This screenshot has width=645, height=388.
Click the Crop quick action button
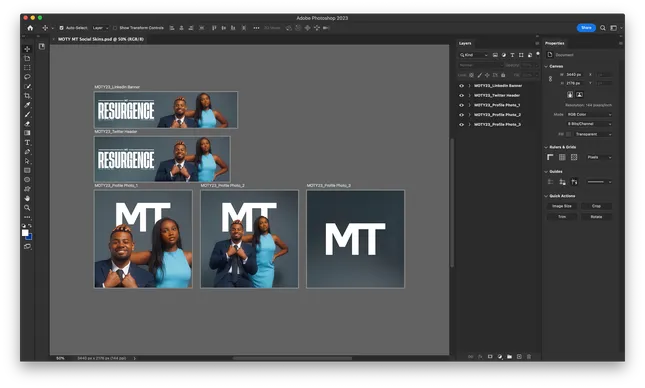tap(596, 206)
